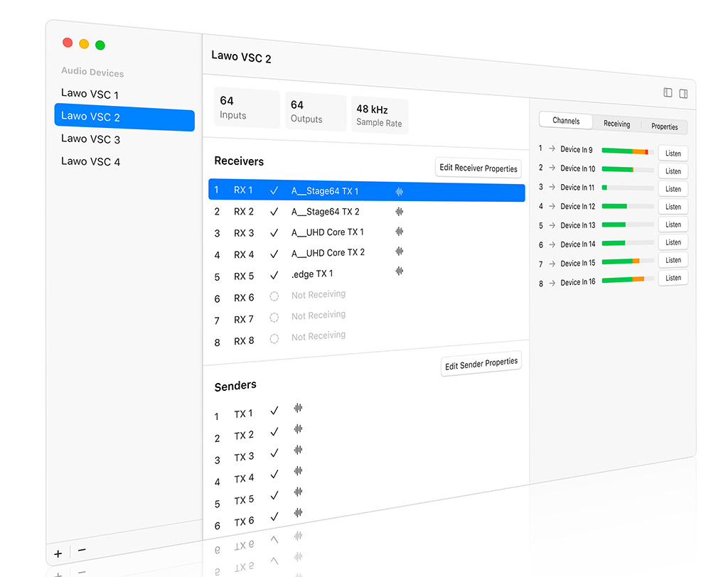Click the arrow icon for Device In 15
Viewport: 728px width, 577px height.
(552, 264)
